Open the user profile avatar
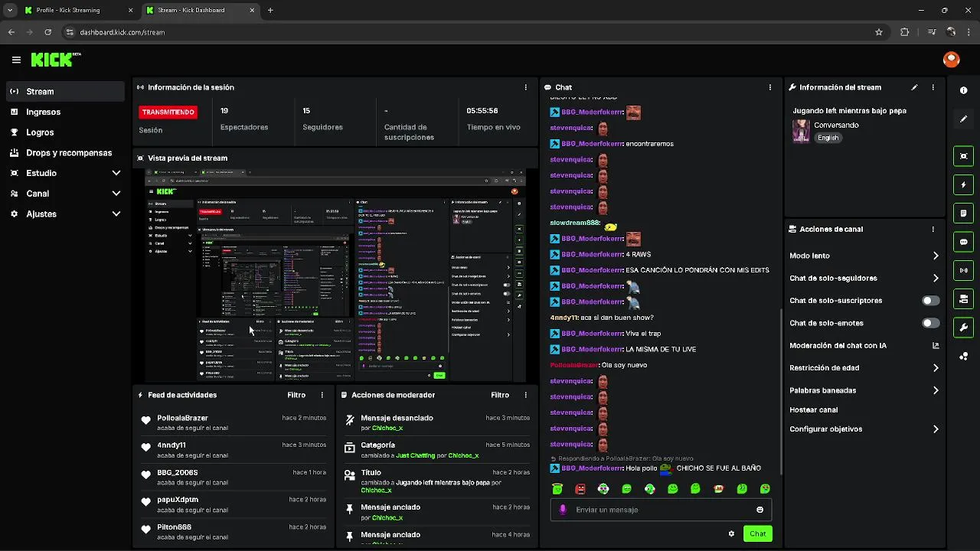Screen dimensions: 980x551 coord(951,59)
